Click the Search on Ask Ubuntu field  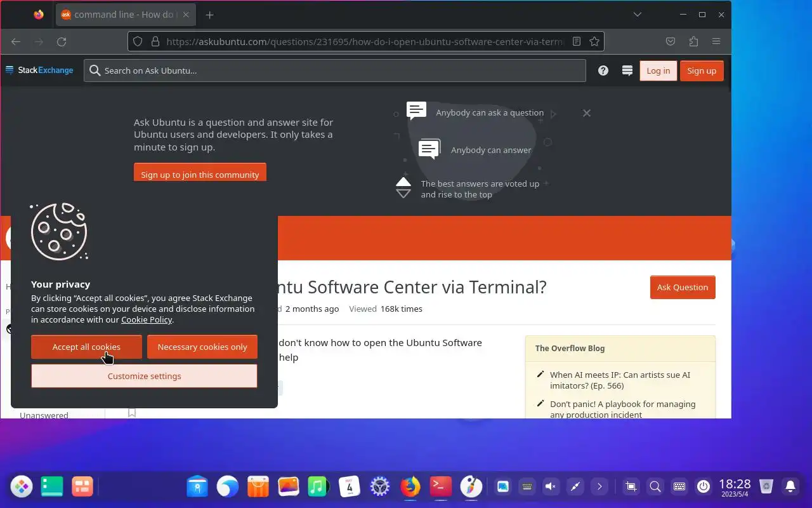tap(335, 70)
